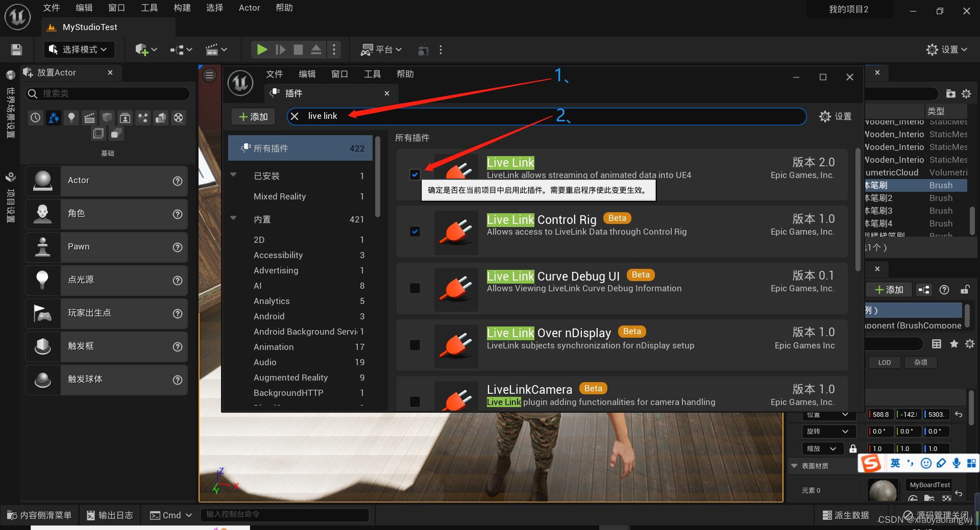Toggle scale lock icon in details
Image resolution: width=980 pixels, height=530 pixels.
[x=853, y=448]
